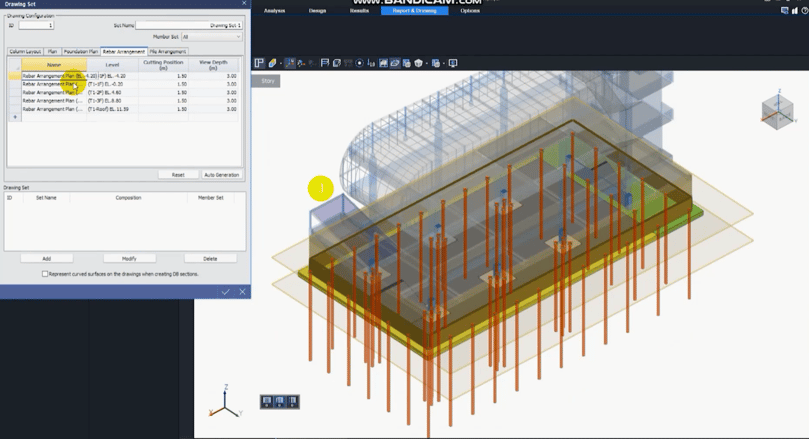Open the Analysis ribbon tab
Image resolution: width=809 pixels, height=439 pixels.
pyautogui.click(x=274, y=10)
